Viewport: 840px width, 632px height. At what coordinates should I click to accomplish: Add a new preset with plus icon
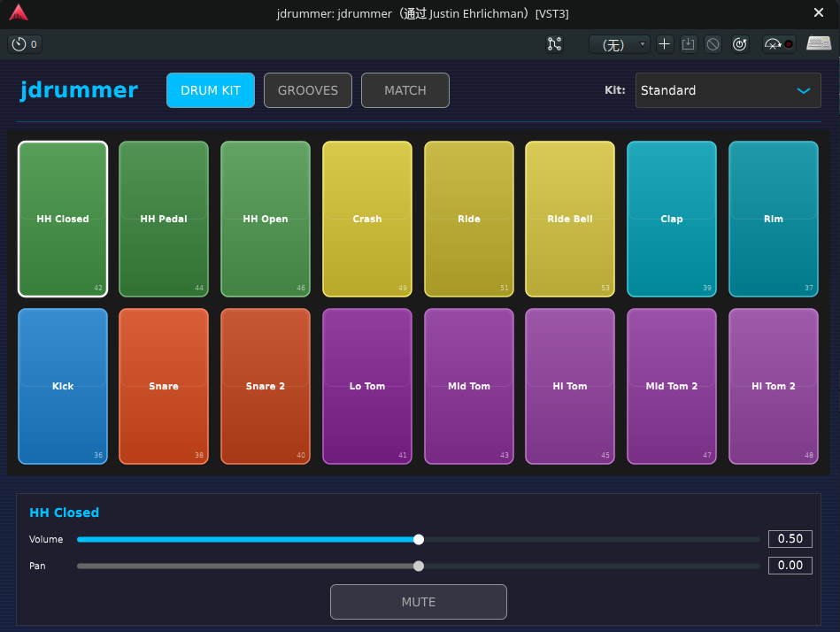[664, 44]
